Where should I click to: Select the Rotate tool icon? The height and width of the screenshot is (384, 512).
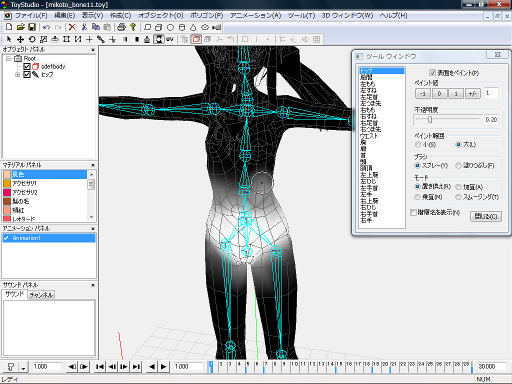(x=32, y=39)
